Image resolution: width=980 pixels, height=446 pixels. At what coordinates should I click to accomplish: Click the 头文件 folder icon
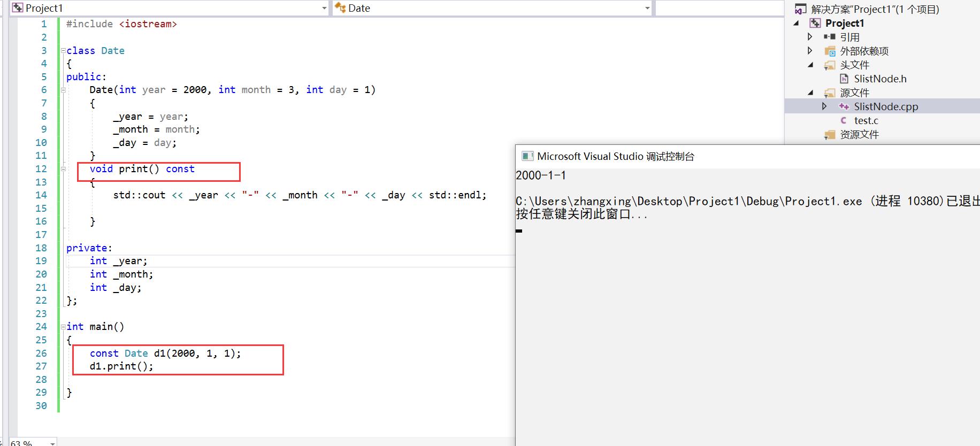830,65
